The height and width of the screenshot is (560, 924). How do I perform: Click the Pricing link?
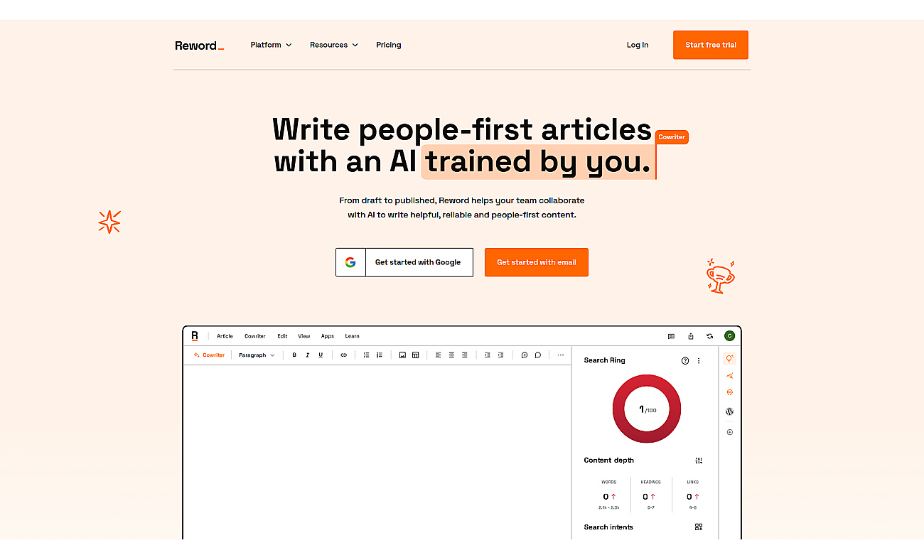point(389,45)
